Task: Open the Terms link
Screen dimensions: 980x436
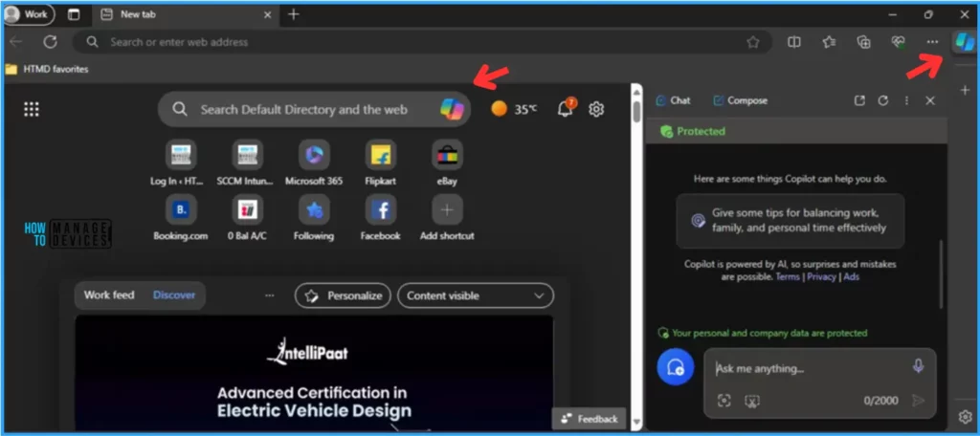Action: (788, 276)
